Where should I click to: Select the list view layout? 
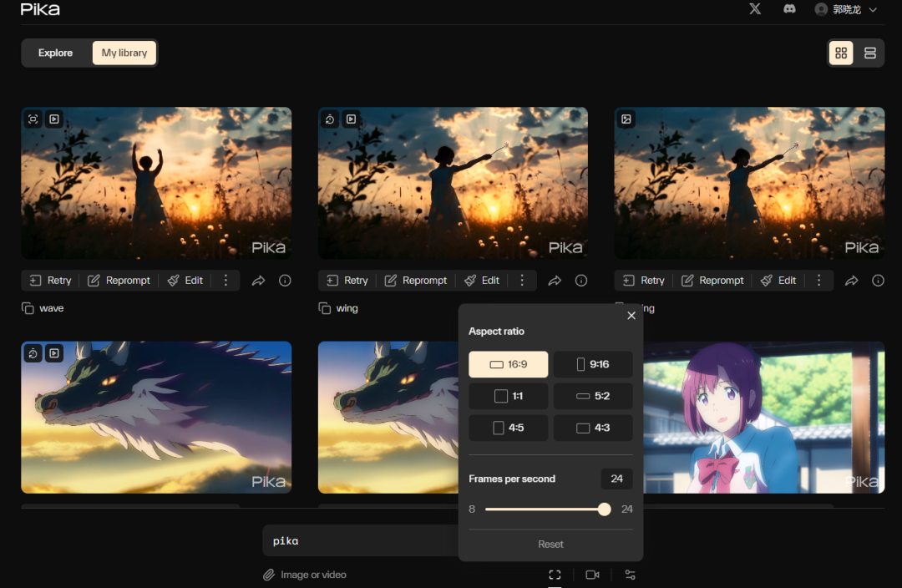pyautogui.click(x=869, y=53)
